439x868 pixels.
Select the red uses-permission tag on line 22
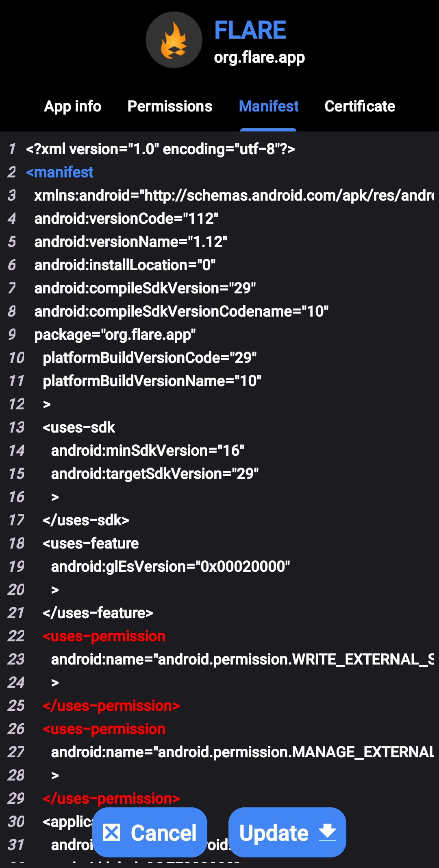(x=104, y=636)
